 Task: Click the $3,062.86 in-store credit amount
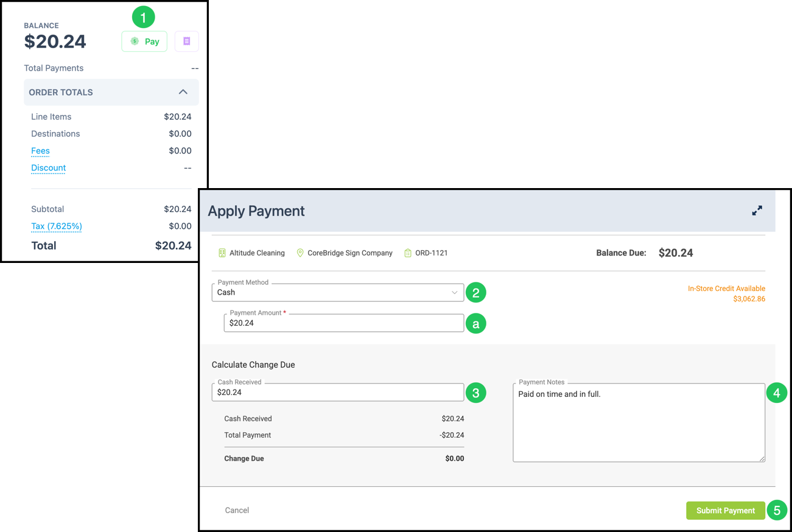click(x=749, y=299)
